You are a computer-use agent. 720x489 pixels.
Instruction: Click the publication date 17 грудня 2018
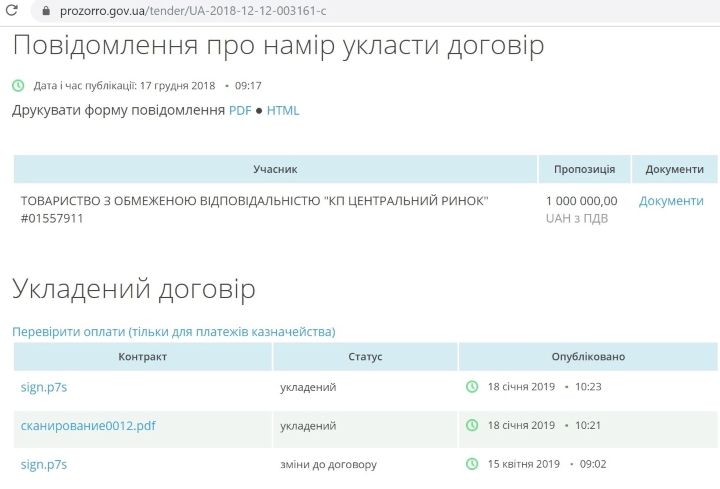[177, 85]
